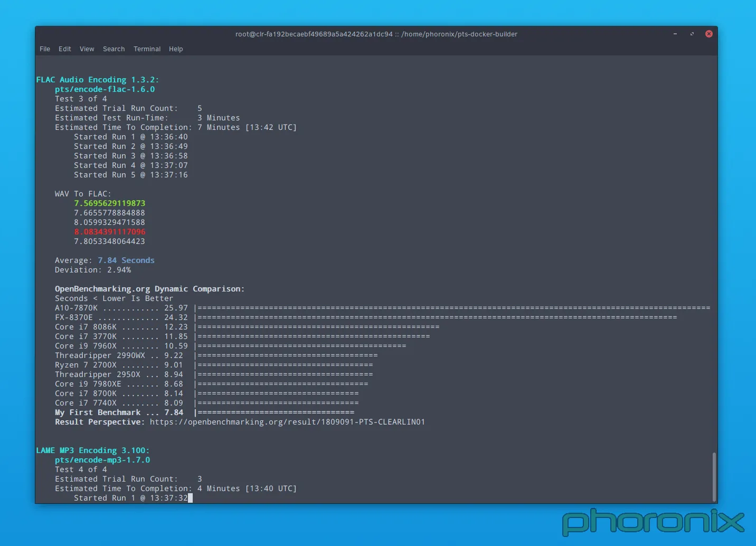Viewport: 756px width, 546px height.
Task: Click 'Seconds < Lower Is Better' line
Action: pos(114,298)
